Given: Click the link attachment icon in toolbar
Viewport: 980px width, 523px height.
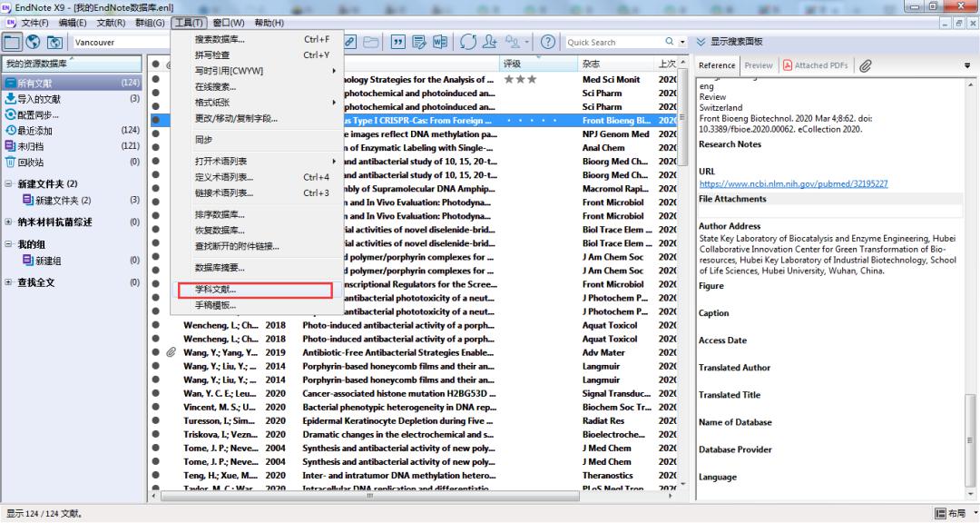Looking at the screenshot, I should [x=350, y=42].
